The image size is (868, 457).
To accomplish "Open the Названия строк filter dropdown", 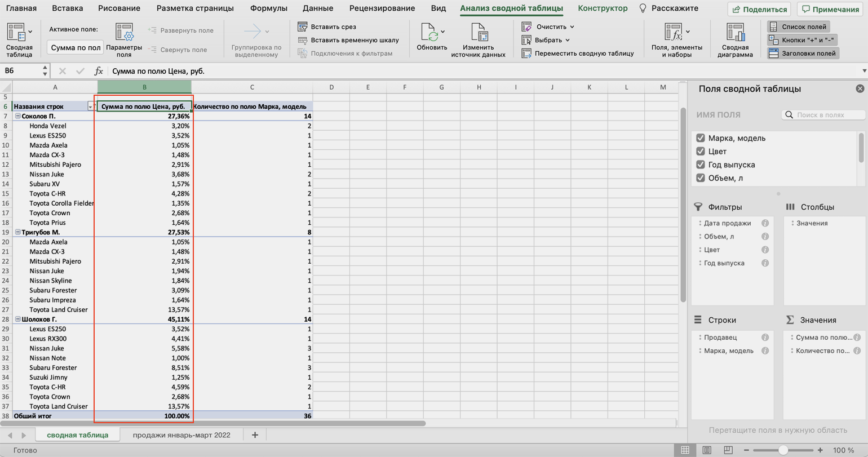I will coord(90,107).
